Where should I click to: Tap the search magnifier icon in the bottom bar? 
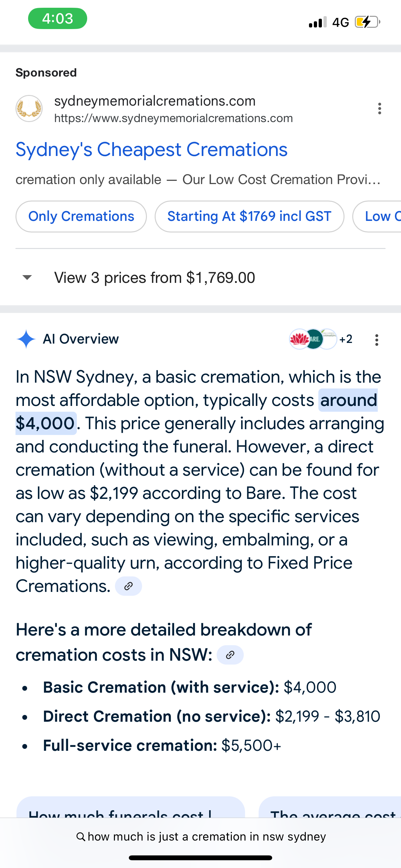point(80,837)
